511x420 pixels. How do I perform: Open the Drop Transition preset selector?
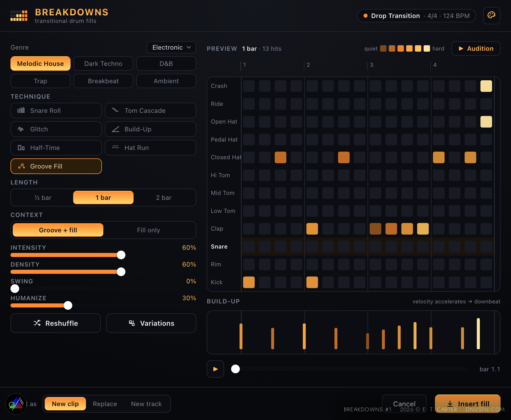coord(416,16)
